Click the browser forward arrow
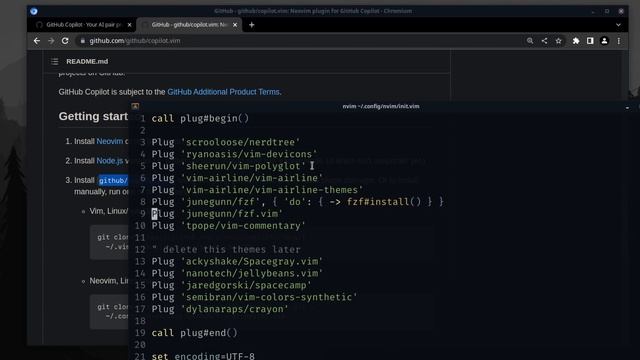The width and height of the screenshot is (640, 360). 51,41
